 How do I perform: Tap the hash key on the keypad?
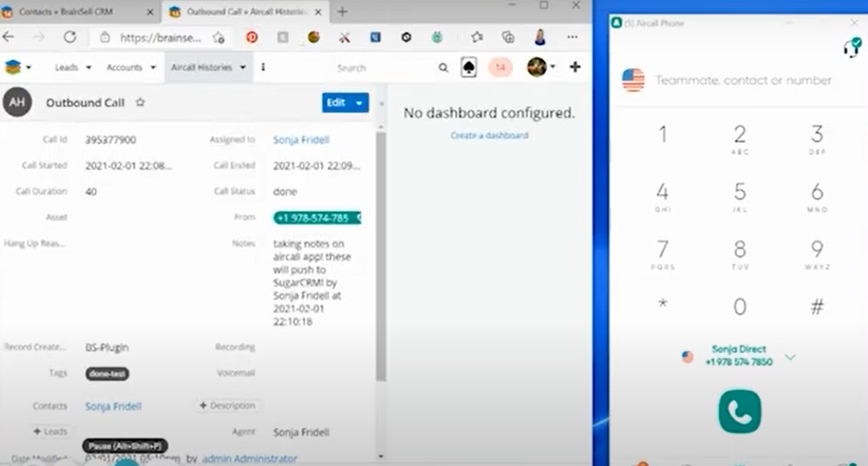pos(817,306)
